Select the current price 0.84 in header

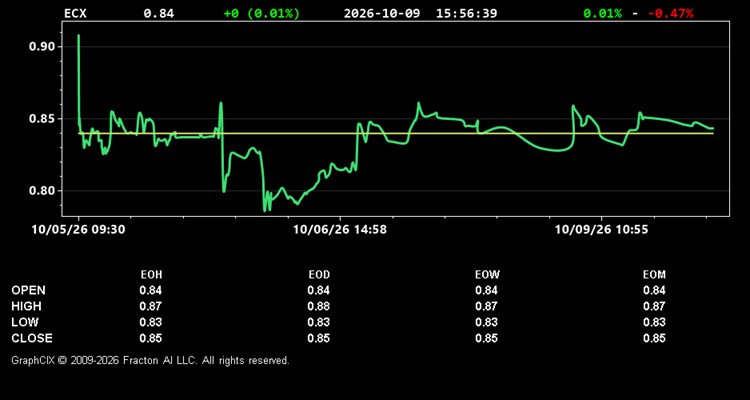coord(159,13)
